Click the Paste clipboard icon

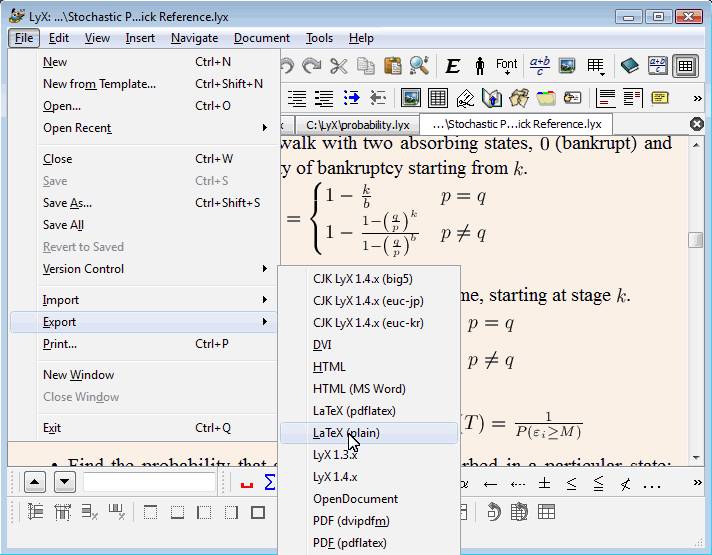coord(393,66)
